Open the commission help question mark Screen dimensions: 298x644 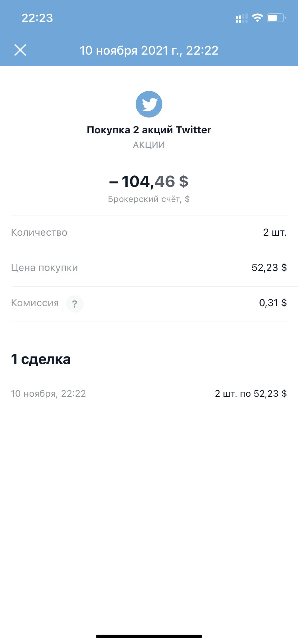75,304
